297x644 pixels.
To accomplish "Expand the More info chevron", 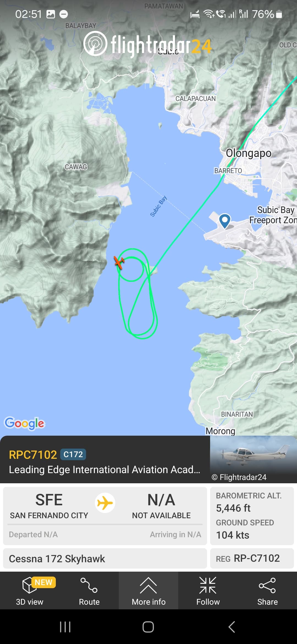I will [148, 585].
